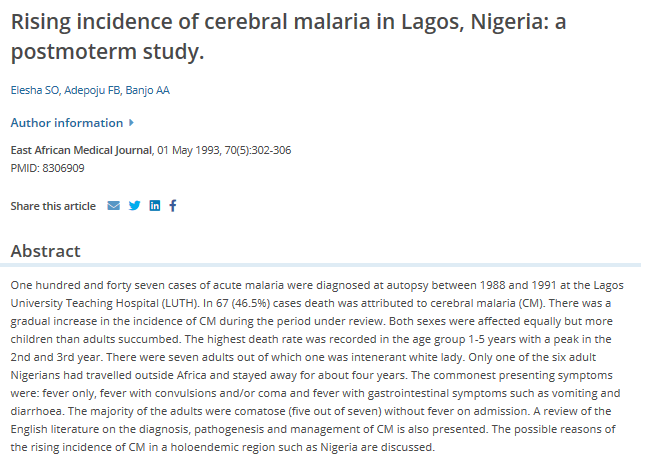Viewport: 645px width, 465px height.
Task: Open author Banjo AA's link
Action: [147, 90]
